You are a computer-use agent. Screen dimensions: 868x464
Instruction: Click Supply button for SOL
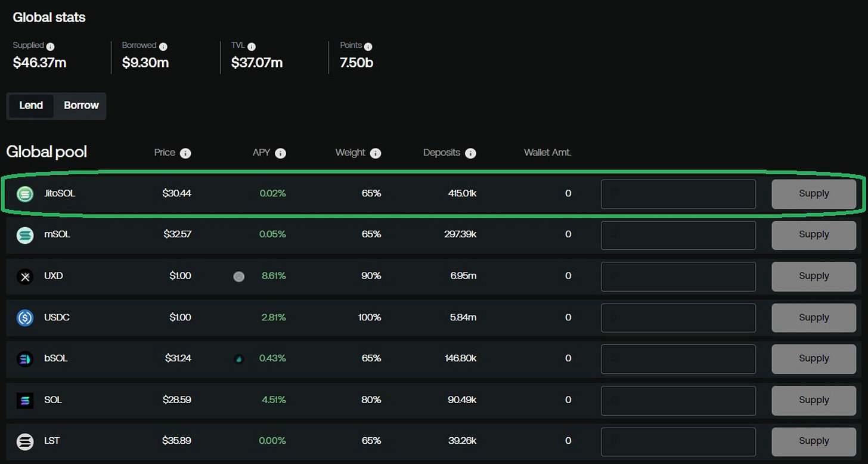pos(814,400)
